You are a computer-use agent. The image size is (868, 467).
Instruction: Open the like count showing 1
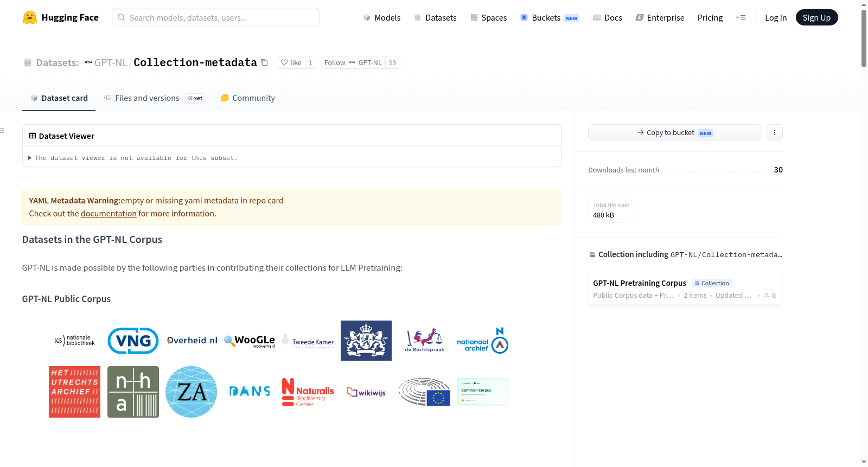[x=310, y=62]
